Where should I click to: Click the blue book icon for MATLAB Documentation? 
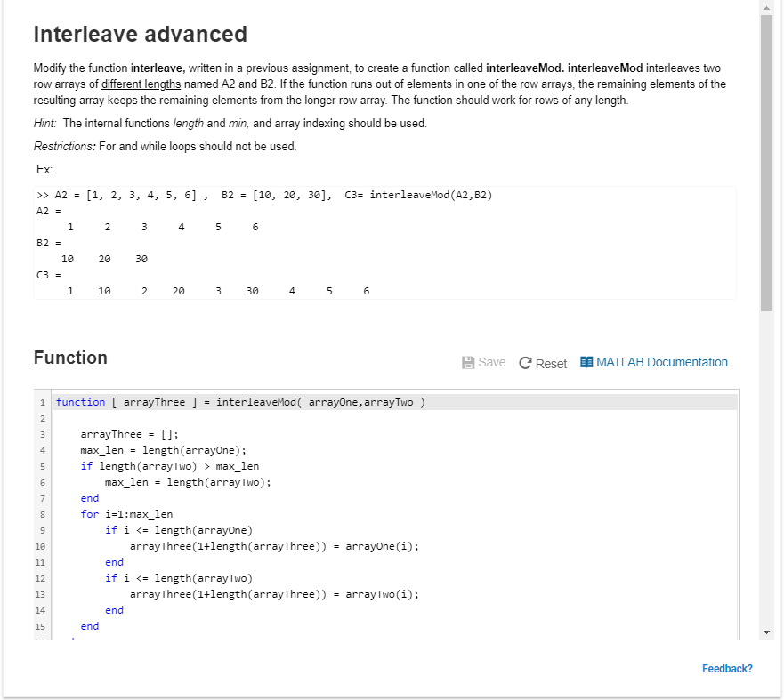pos(586,361)
